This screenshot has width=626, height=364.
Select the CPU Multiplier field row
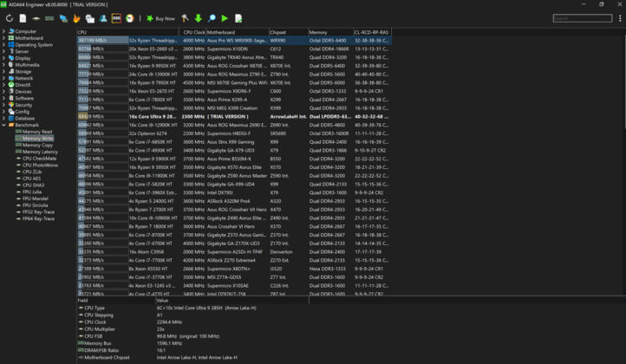(192, 329)
